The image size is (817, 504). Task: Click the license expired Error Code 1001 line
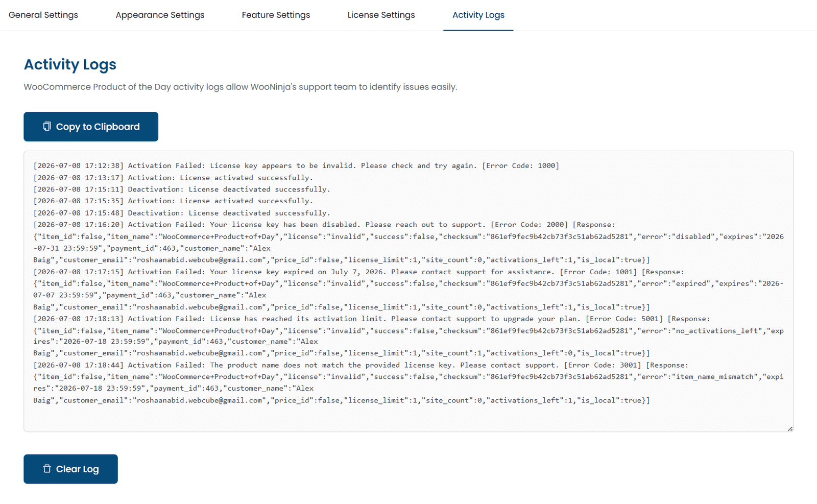(358, 272)
